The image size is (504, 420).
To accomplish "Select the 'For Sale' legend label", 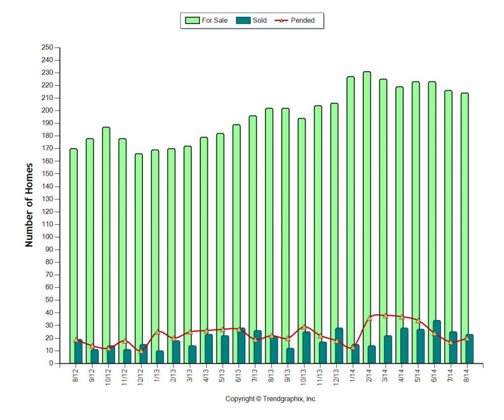I will (x=215, y=21).
